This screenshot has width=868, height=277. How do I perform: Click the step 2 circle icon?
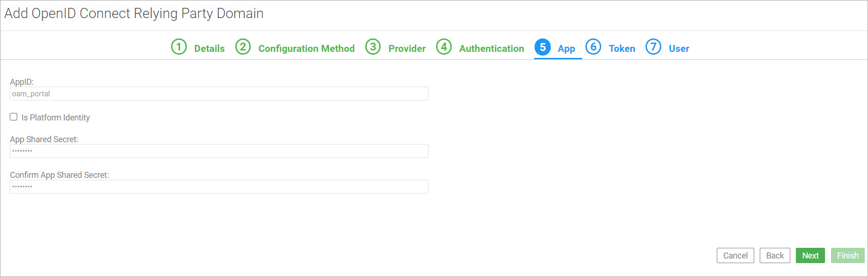coord(243,47)
